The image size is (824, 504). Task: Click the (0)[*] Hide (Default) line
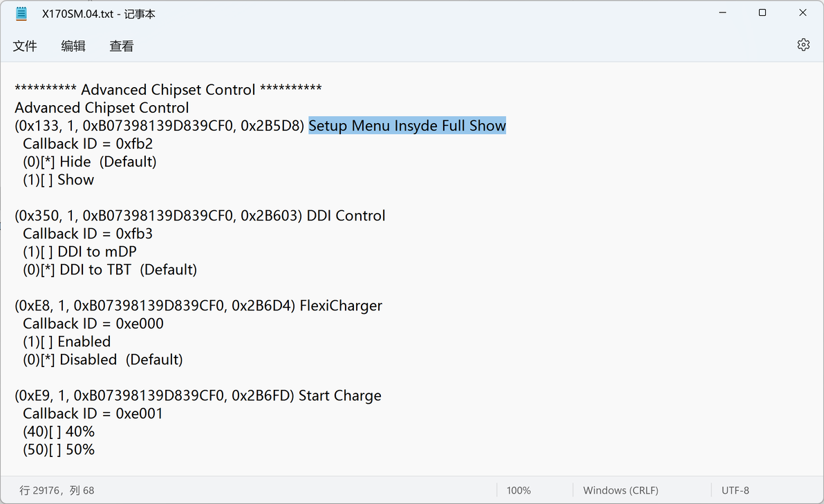tap(90, 162)
